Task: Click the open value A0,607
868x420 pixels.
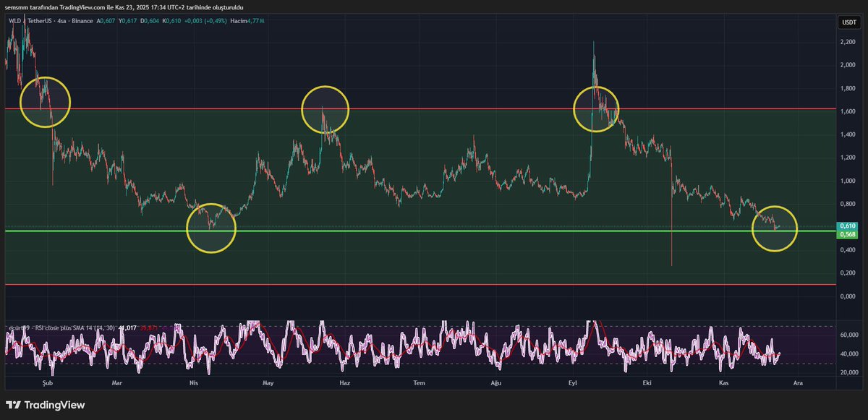Action: (x=106, y=21)
